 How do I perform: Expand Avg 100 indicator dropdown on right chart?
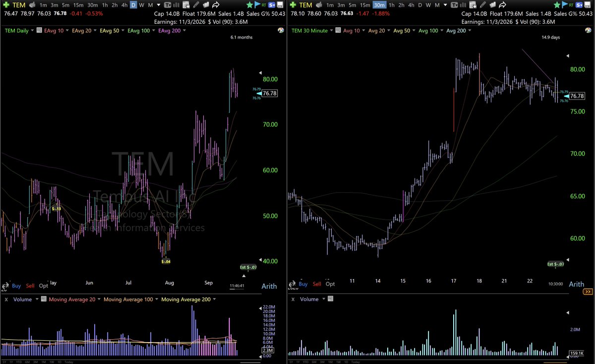[x=442, y=31]
